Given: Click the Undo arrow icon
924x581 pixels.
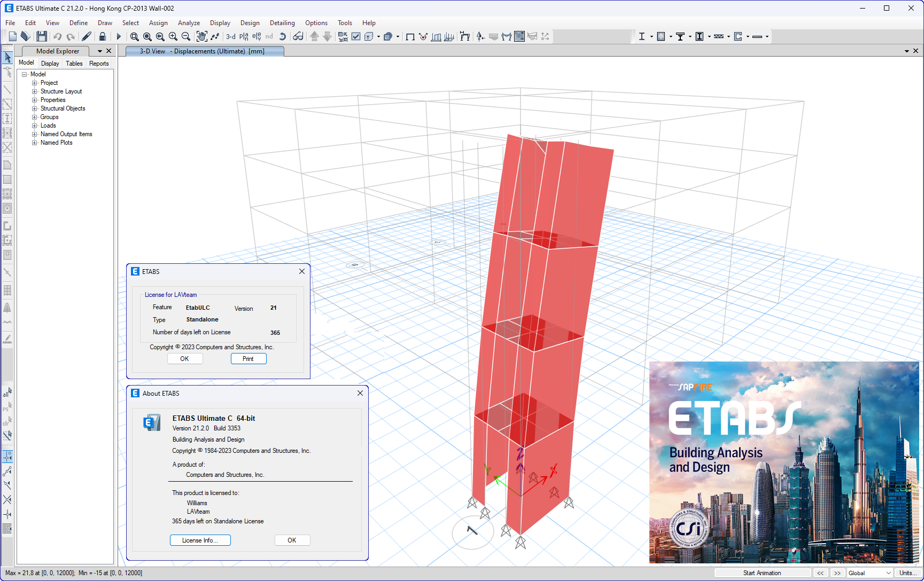Looking at the screenshot, I should 57,36.
